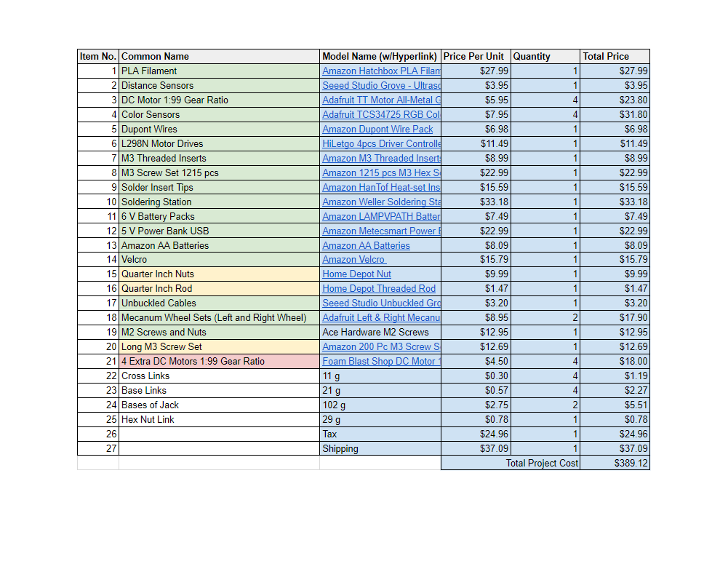Select the $31.80 total price cell
The image size is (728, 564).
click(x=615, y=114)
